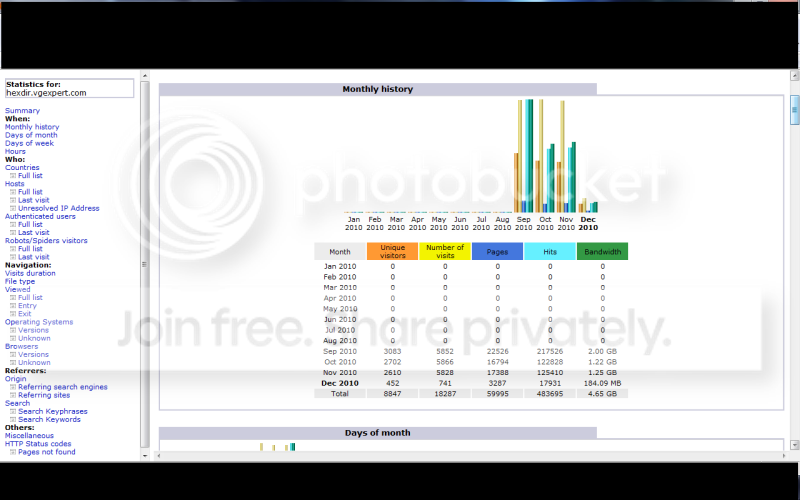The image size is (800, 500).
Task: Open Entry pages link
Action: (28, 306)
